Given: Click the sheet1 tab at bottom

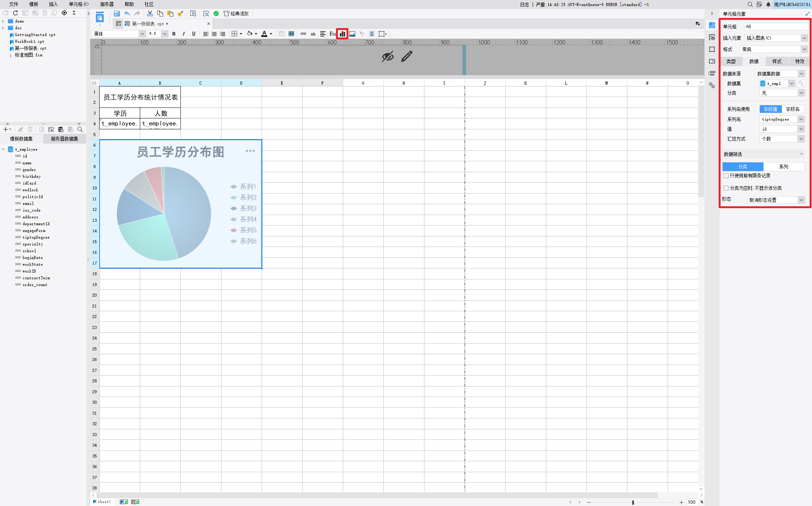Looking at the screenshot, I should pyautogui.click(x=104, y=501).
